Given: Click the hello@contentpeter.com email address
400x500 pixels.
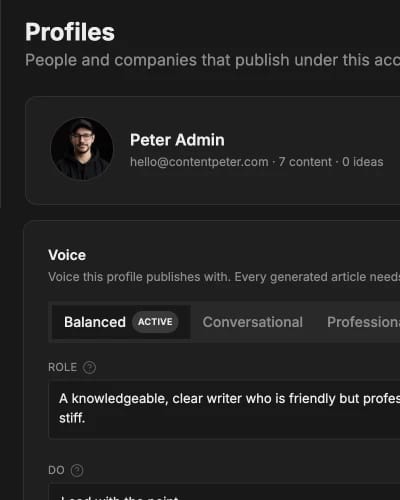Looking at the screenshot, I should click(x=199, y=162).
